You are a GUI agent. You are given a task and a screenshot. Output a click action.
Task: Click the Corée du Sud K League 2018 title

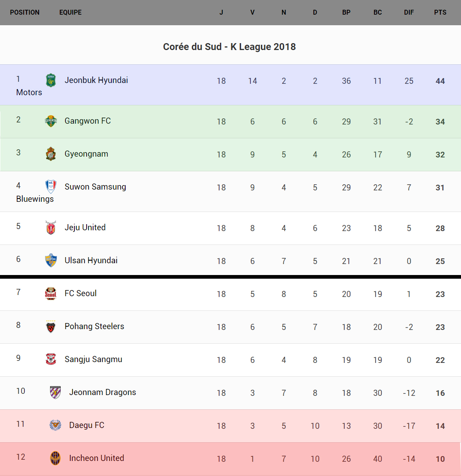229,47
